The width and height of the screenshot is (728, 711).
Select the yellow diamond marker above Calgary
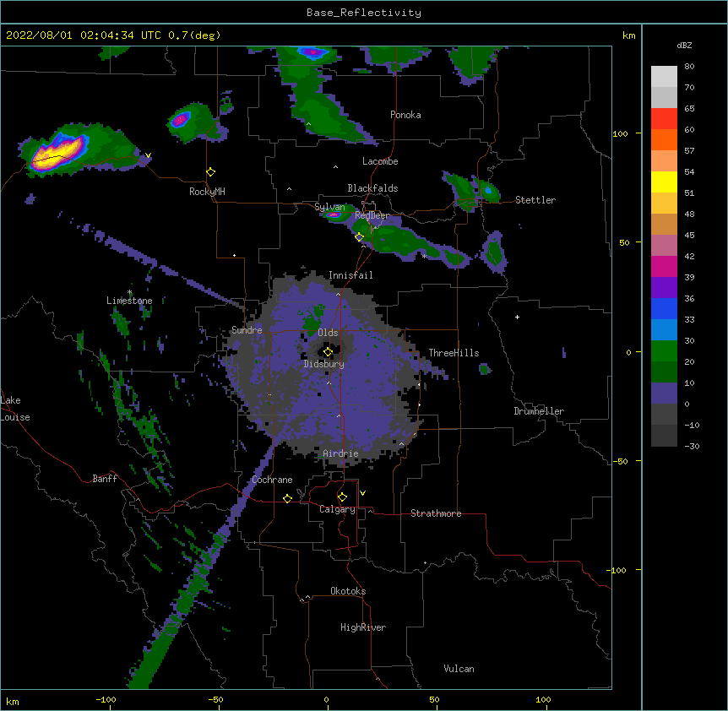(342, 497)
